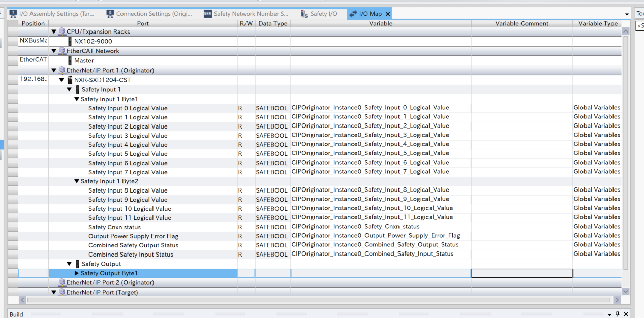Select Combined Safety Input Status port
The width and height of the screenshot is (644, 318).
click(x=131, y=255)
